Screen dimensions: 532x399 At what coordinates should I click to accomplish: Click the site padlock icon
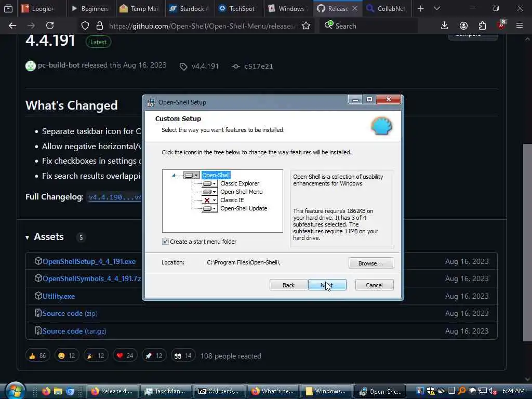click(99, 26)
